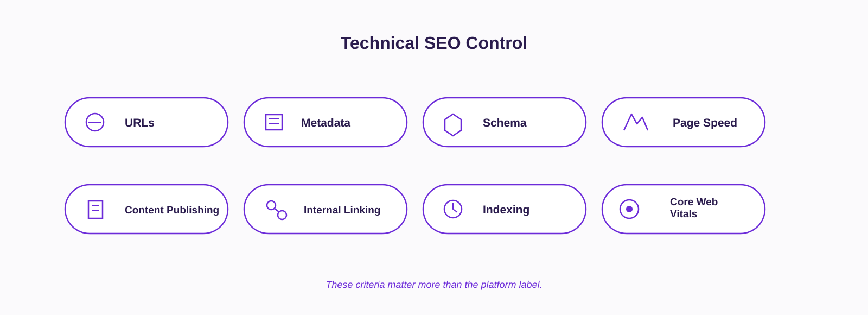The height and width of the screenshot is (315, 868).
Task: Click the URLs circle-minus icon
Action: (95, 122)
